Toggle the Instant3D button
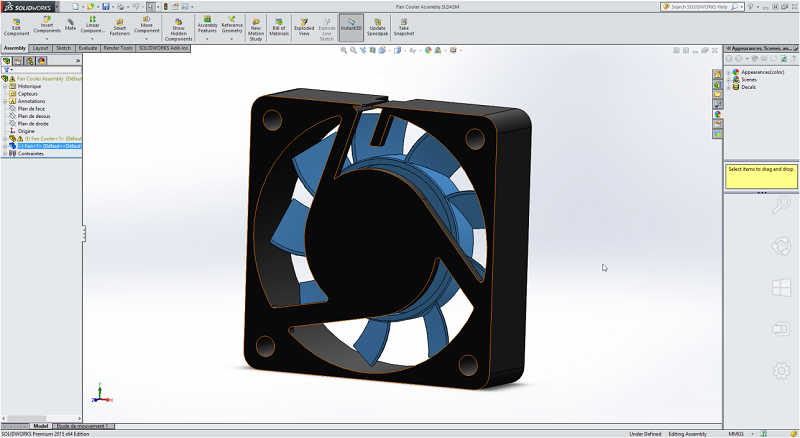This screenshot has height=438, width=800. click(351, 24)
